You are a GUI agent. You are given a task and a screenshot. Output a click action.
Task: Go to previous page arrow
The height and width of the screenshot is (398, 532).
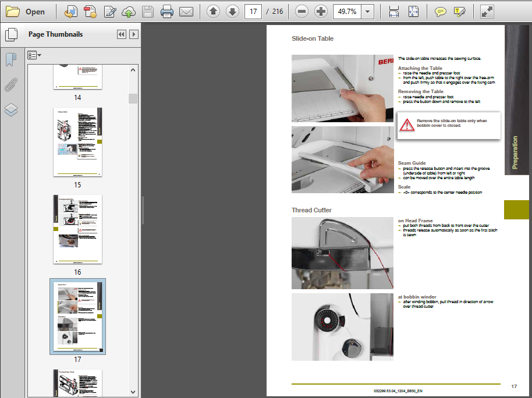[x=213, y=12]
